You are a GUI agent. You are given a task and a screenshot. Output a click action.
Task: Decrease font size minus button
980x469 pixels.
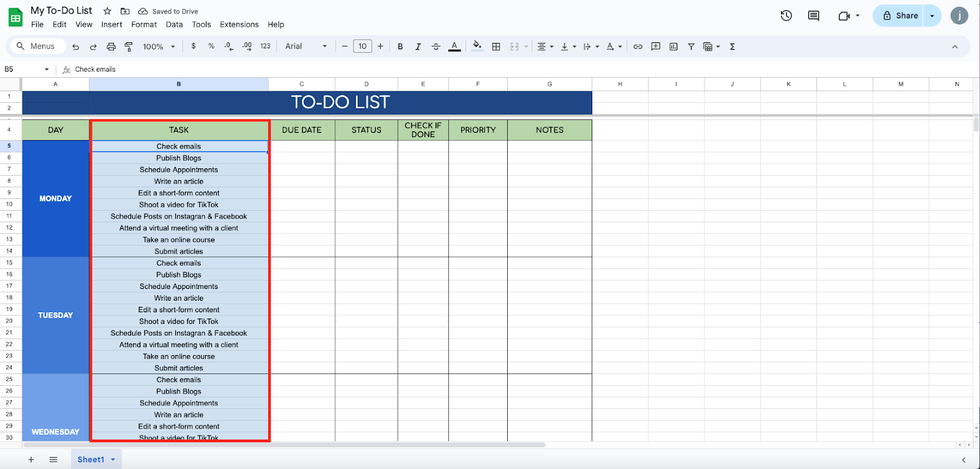point(345,47)
